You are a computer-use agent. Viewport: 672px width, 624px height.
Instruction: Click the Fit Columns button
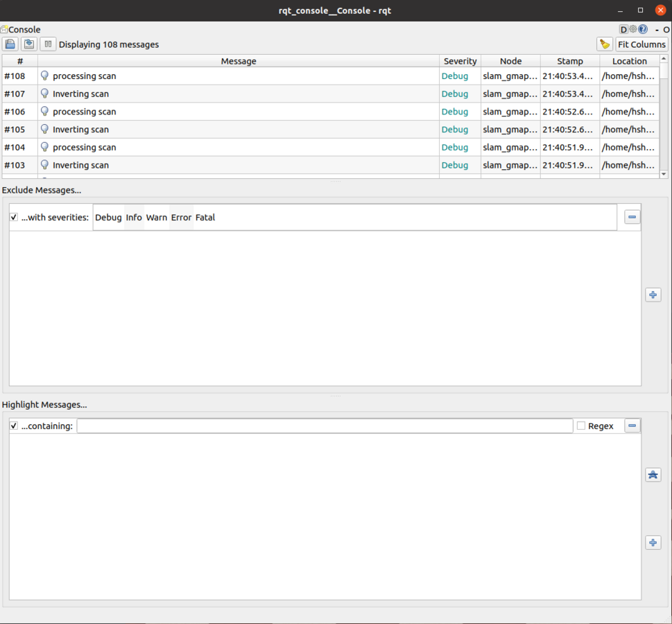click(x=641, y=44)
